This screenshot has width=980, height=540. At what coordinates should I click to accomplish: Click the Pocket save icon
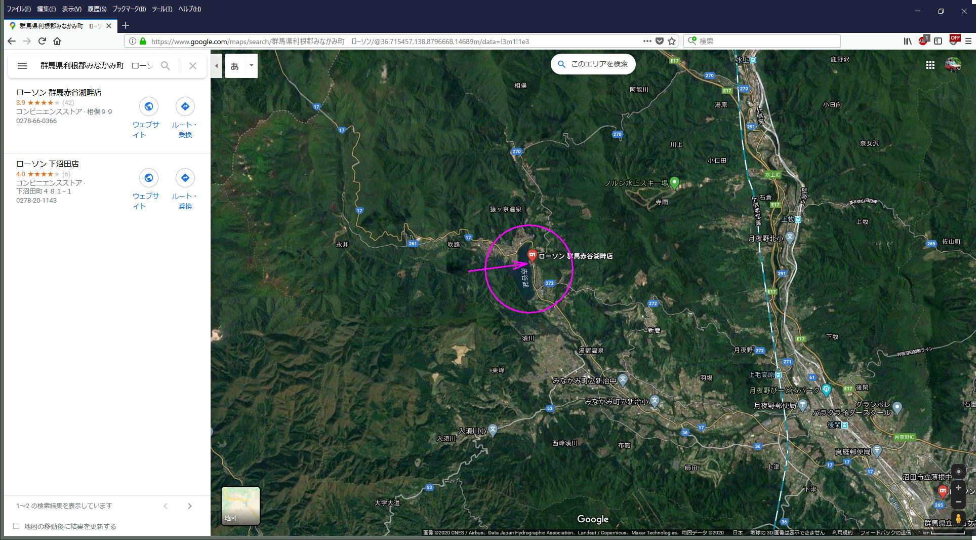click(660, 41)
